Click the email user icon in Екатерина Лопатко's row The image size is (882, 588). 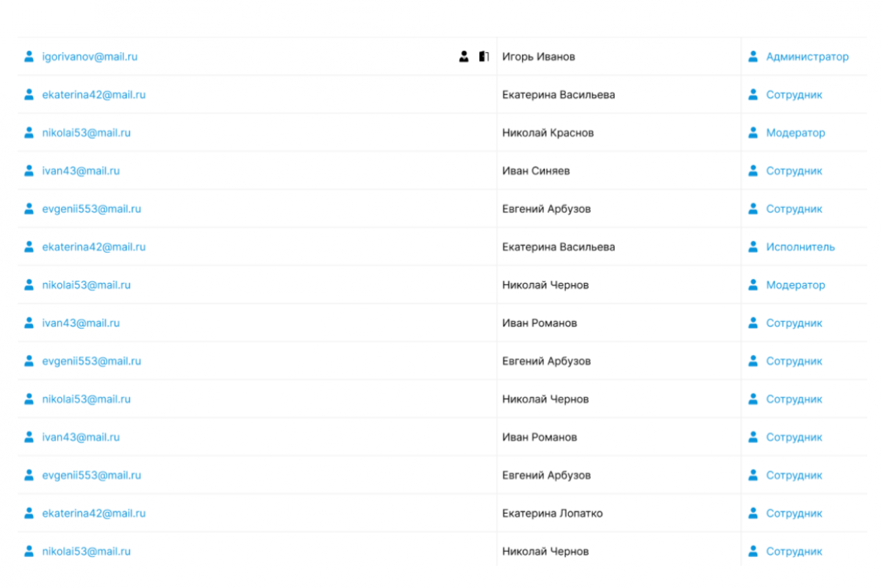[x=29, y=513]
